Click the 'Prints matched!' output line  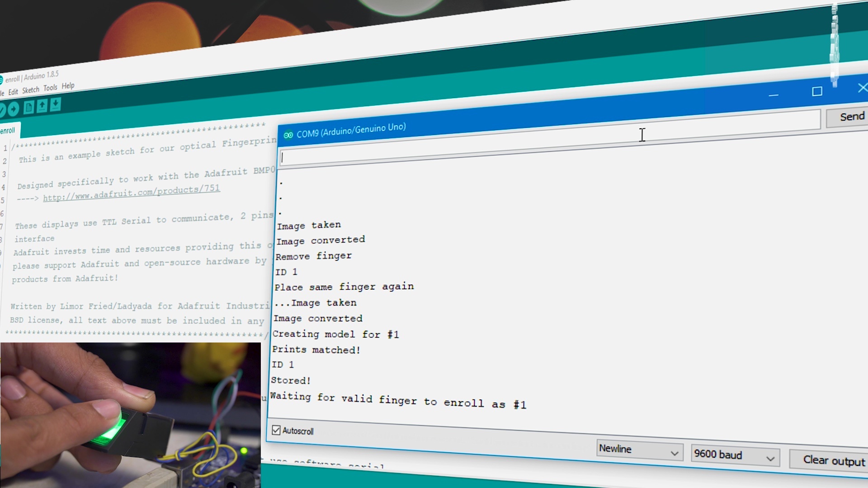click(x=316, y=350)
